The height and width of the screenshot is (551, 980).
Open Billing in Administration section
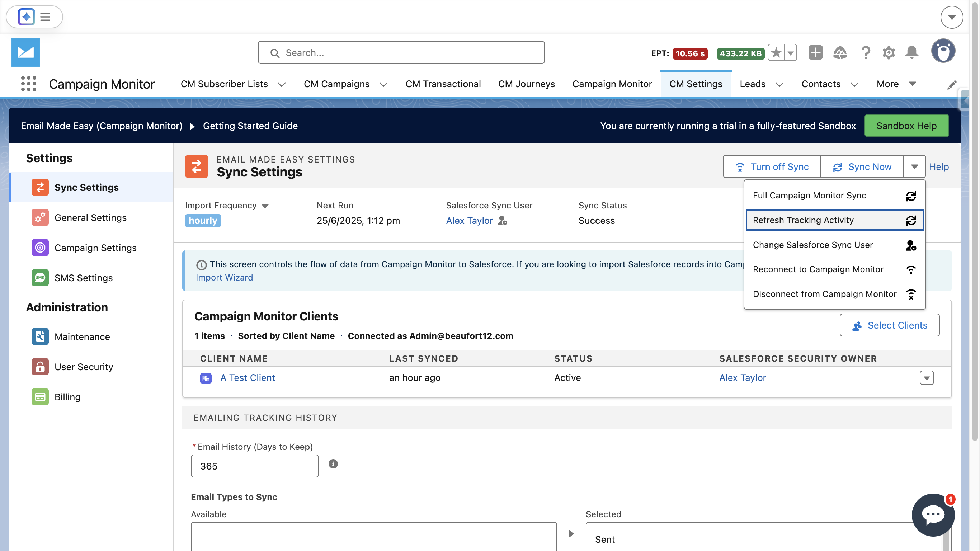coord(90,396)
